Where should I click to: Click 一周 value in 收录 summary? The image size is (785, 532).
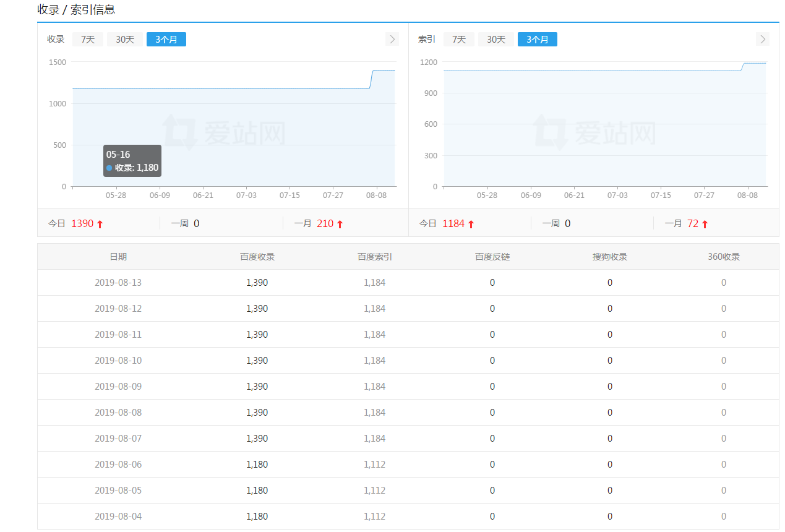[x=196, y=223]
